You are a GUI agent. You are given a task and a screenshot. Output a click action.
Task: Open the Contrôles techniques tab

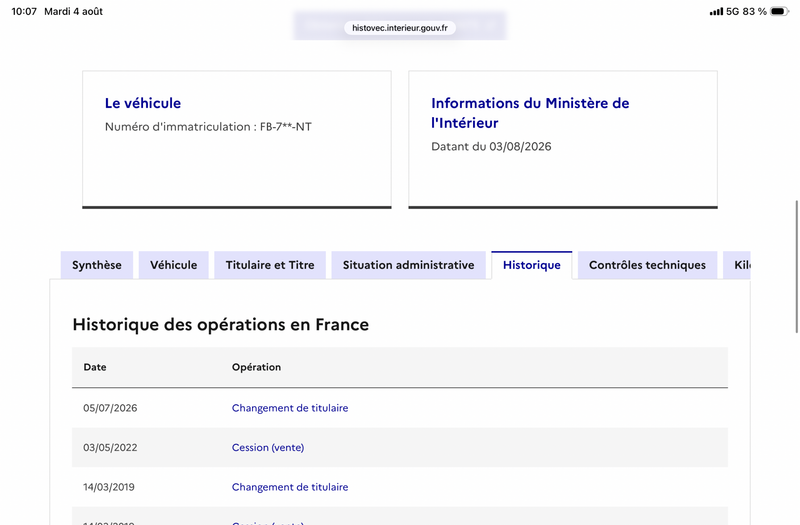click(647, 265)
